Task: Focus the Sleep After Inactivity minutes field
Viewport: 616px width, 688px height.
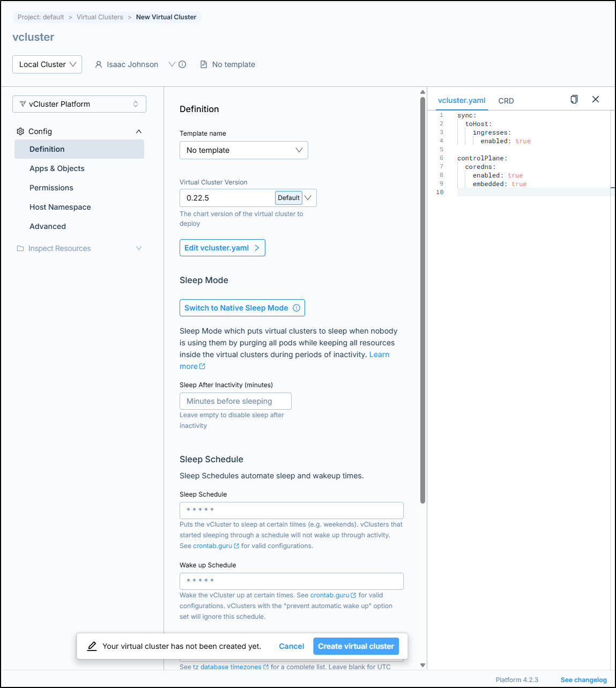Action: (x=235, y=401)
